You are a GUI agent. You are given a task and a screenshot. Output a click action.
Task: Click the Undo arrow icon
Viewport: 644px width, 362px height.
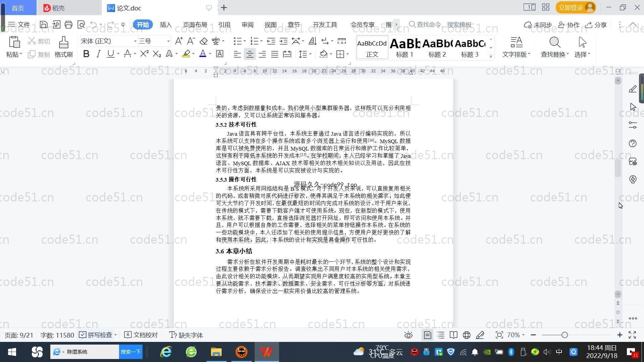(x=94, y=24)
